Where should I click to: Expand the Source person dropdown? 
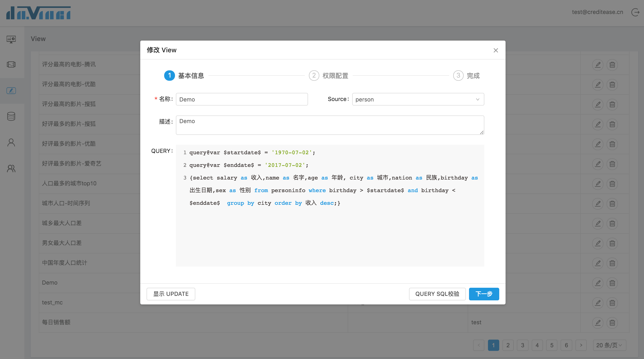tap(418, 99)
